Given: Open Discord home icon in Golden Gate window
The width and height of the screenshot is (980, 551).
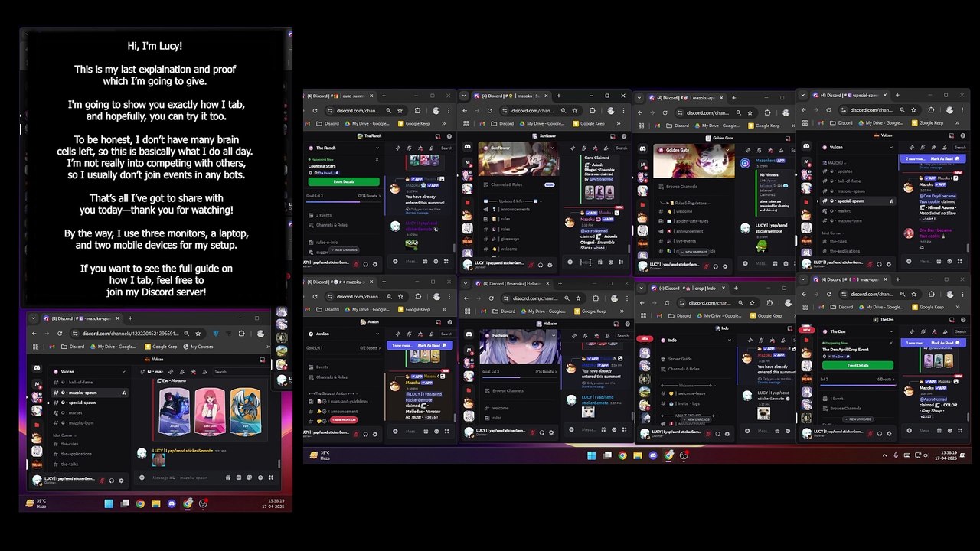Looking at the screenshot, I should [644, 150].
